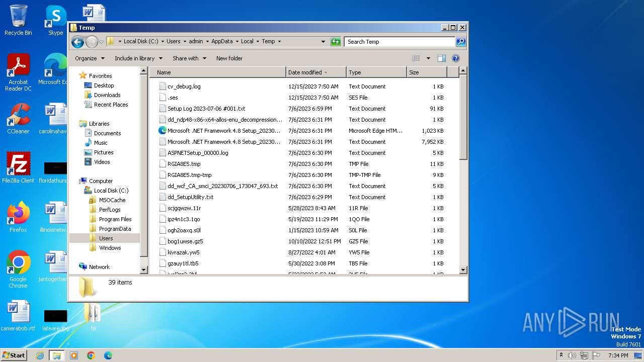Select Documents library
The height and width of the screenshot is (362, 644).
tap(107, 133)
